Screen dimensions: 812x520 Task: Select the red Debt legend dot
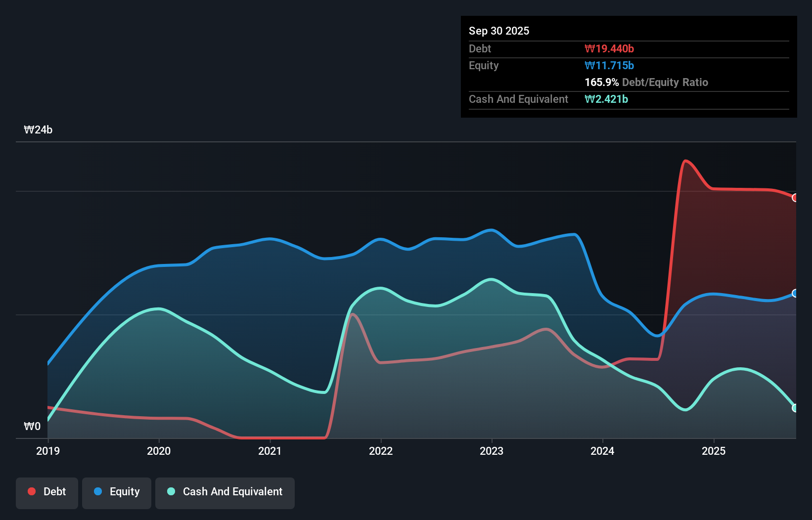coord(31,491)
